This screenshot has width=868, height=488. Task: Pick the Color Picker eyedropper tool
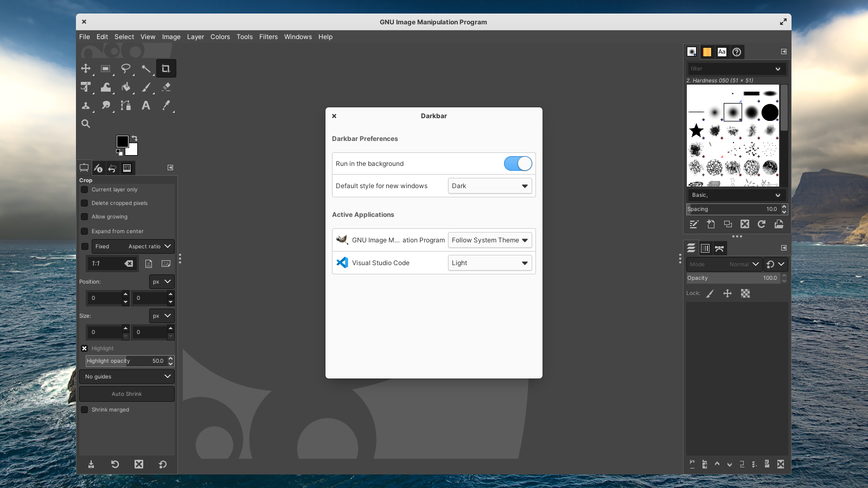click(166, 105)
